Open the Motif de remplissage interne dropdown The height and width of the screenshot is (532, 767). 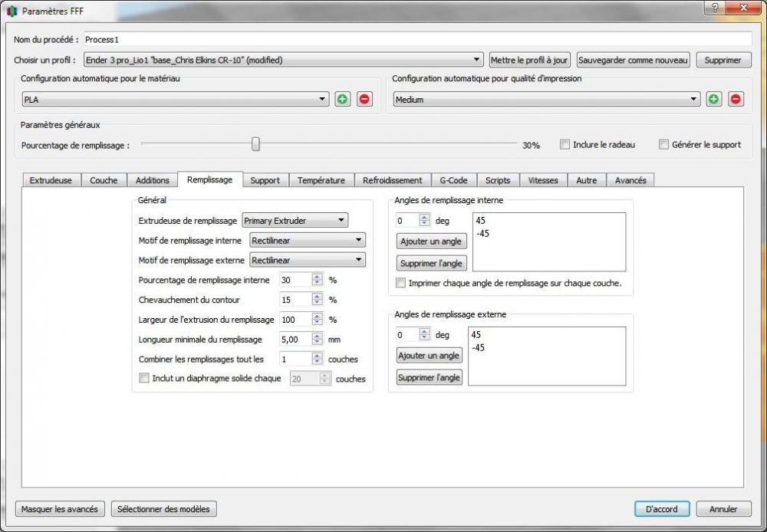coord(308,241)
